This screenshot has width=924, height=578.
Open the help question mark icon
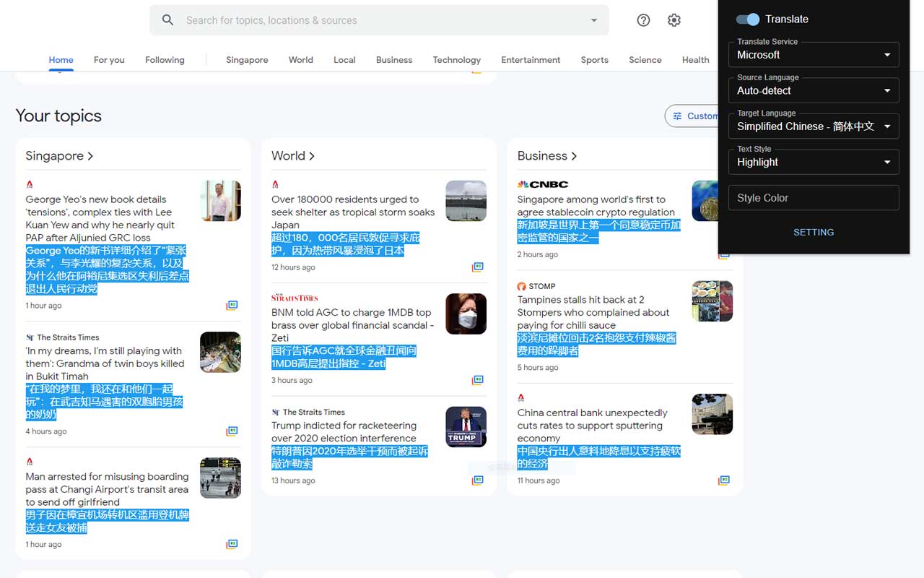643,20
